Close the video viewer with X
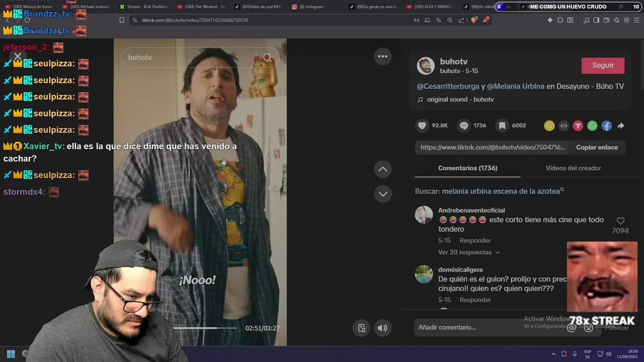This screenshot has height=362, width=644. (x=18, y=56)
